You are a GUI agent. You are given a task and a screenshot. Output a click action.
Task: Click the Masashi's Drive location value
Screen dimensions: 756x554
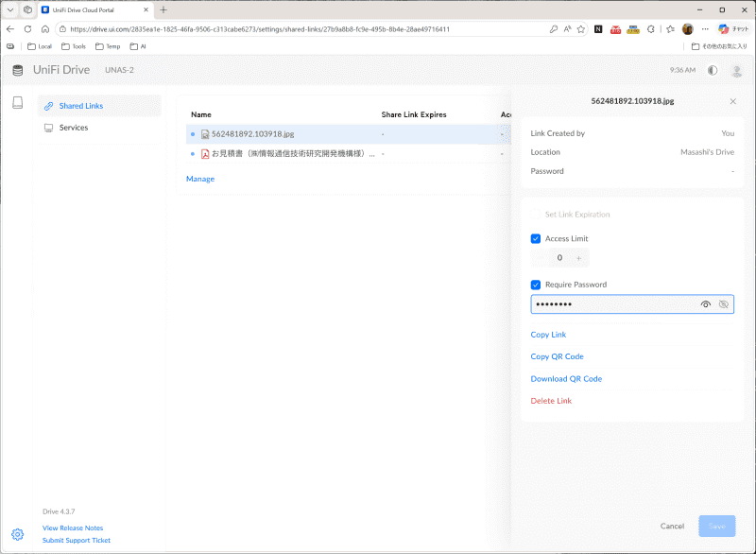pyautogui.click(x=707, y=152)
